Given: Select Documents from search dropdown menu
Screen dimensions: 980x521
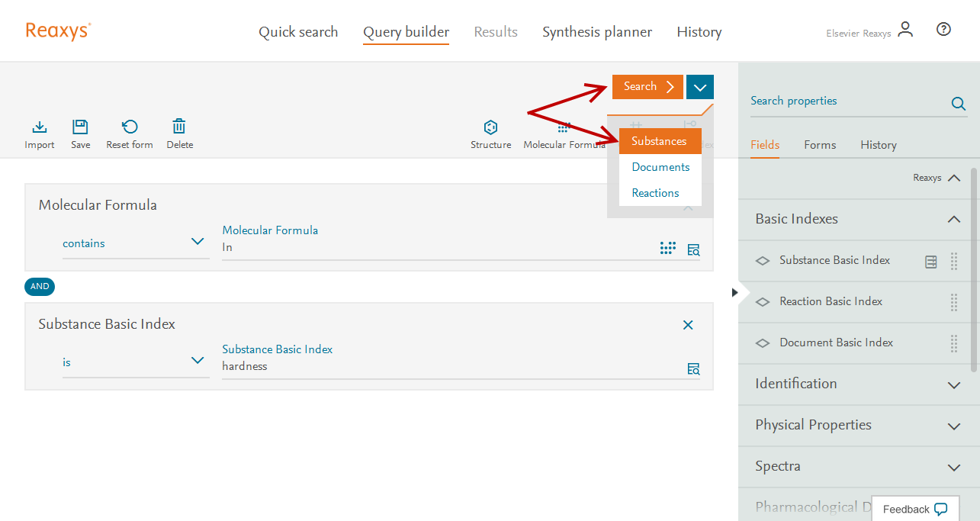Looking at the screenshot, I should (660, 167).
